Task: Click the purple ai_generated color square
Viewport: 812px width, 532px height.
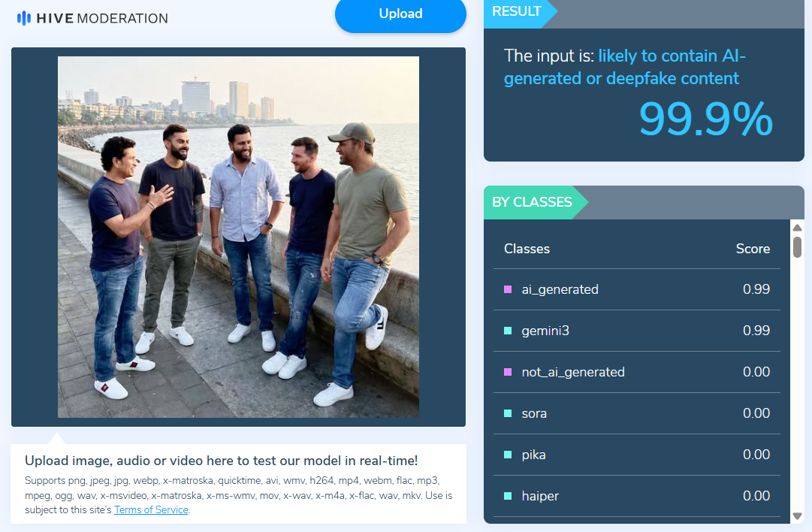Action: pos(508,289)
